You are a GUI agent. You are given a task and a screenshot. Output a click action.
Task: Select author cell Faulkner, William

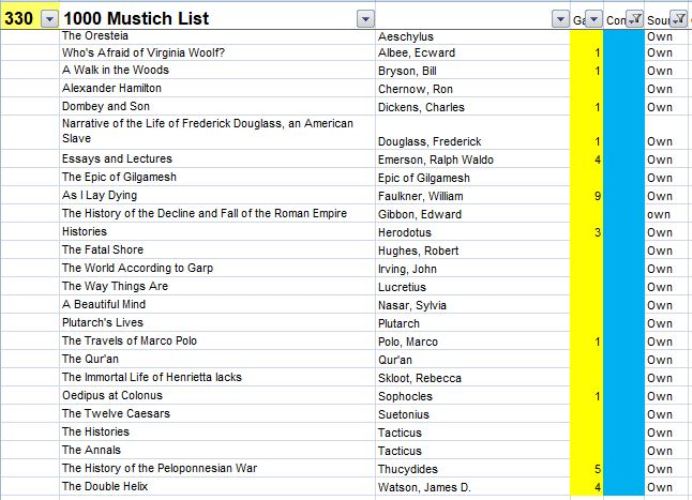coord(473,195)
